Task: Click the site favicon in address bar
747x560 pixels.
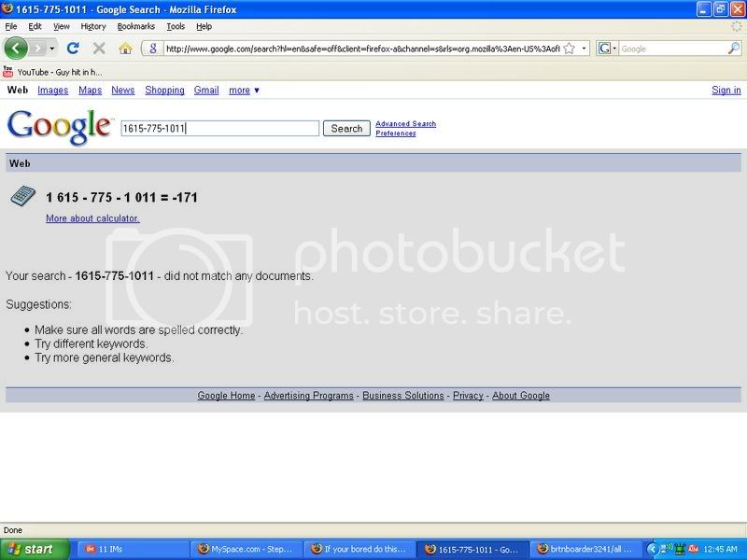Action: point(153,49)
